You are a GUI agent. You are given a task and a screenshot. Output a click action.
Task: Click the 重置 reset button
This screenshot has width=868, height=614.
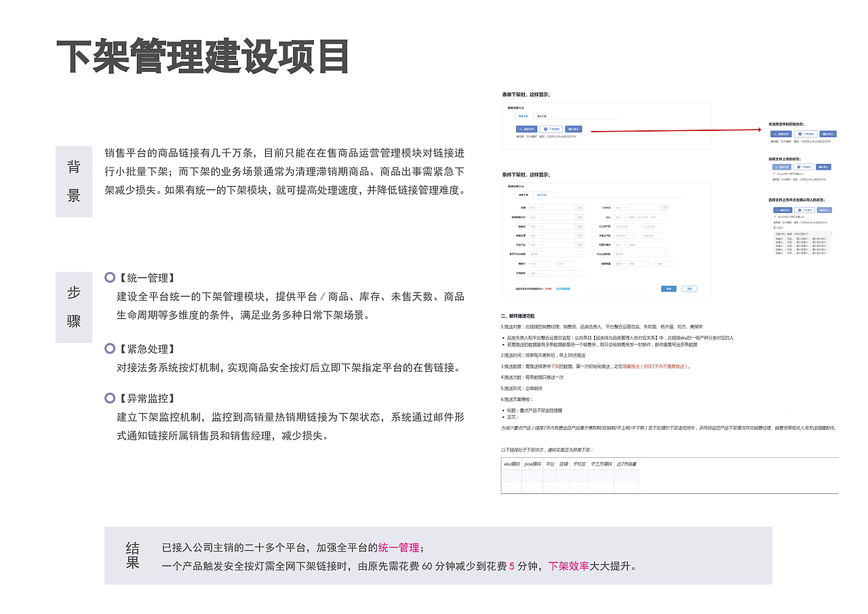[690, 289]
